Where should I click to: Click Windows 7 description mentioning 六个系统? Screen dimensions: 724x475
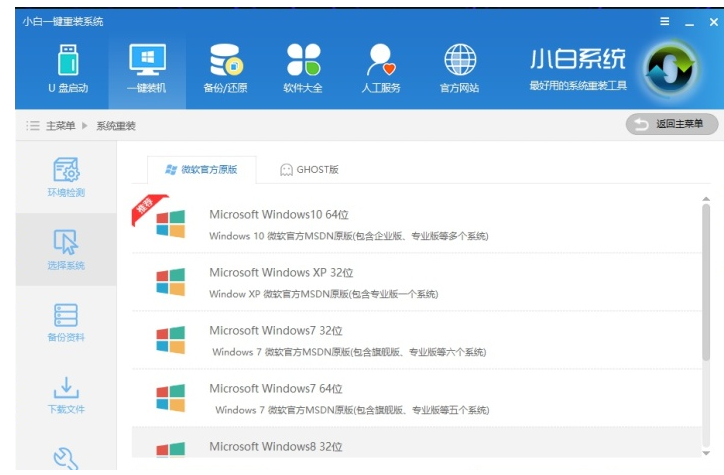(349, 352)
